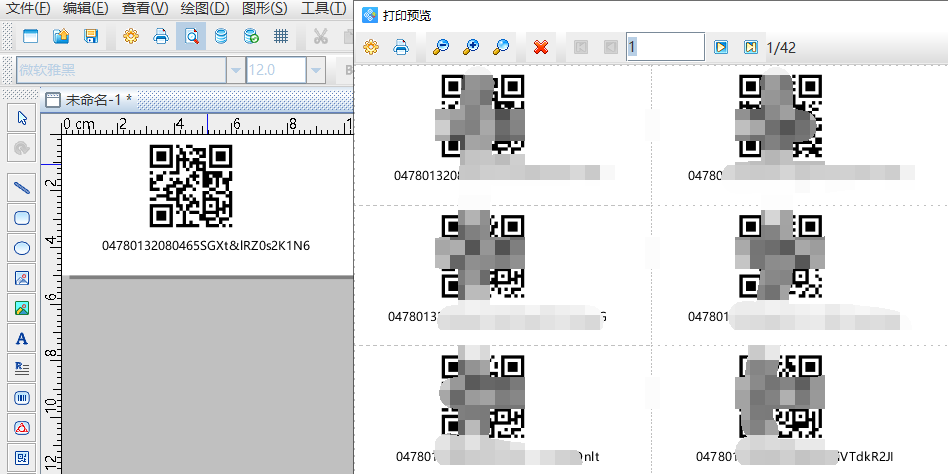Open the font name combo box 微软雅黑
Image resolution: width=948 pixels, height=474 pixels.
tap(121, 70)
